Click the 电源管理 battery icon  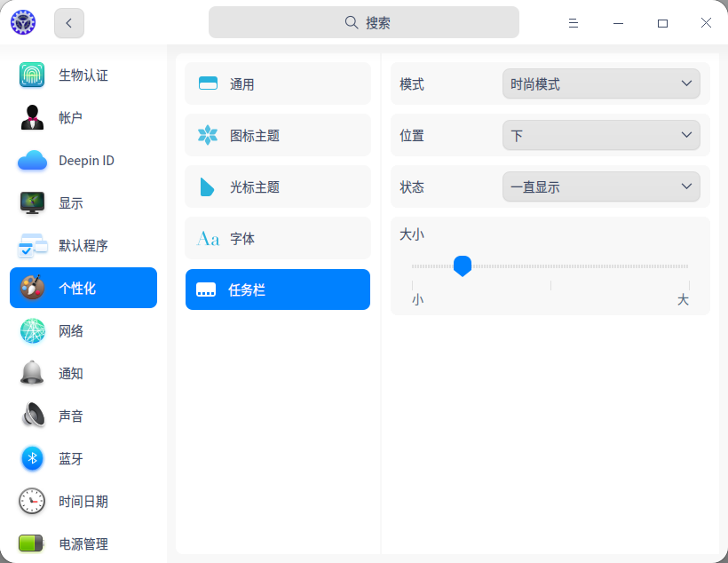click(31, 543)
